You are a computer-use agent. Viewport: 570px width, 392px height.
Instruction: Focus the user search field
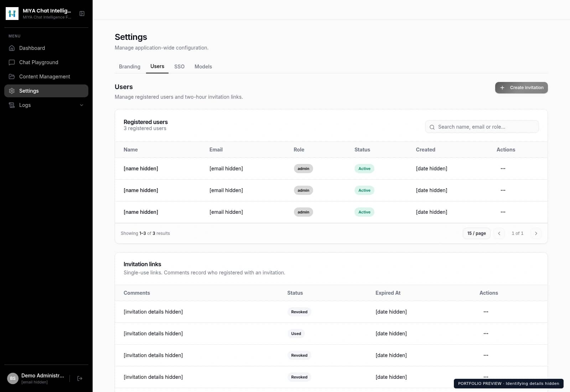coord(482,127)
